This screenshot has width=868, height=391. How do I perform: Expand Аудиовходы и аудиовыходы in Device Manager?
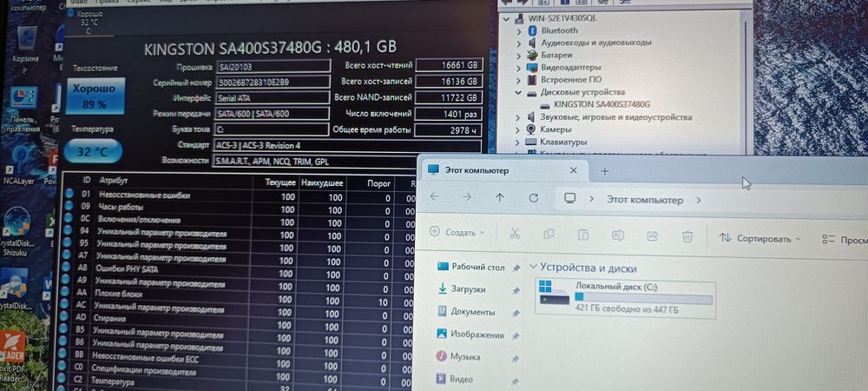coord(519,43)
